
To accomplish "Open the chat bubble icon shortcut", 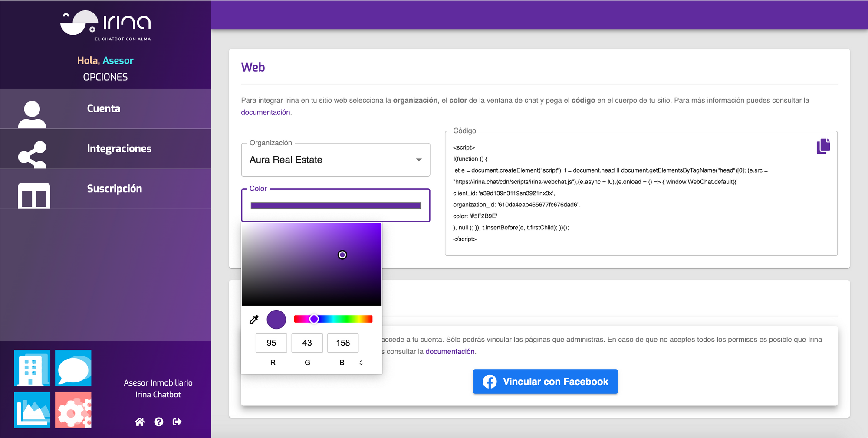I will (73, 368).
